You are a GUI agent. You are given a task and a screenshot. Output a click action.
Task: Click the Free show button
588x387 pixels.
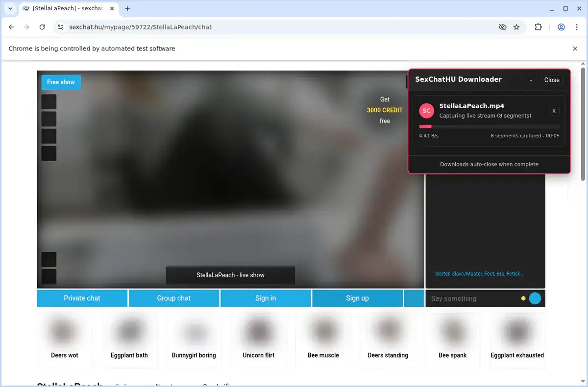click(61, 82)
